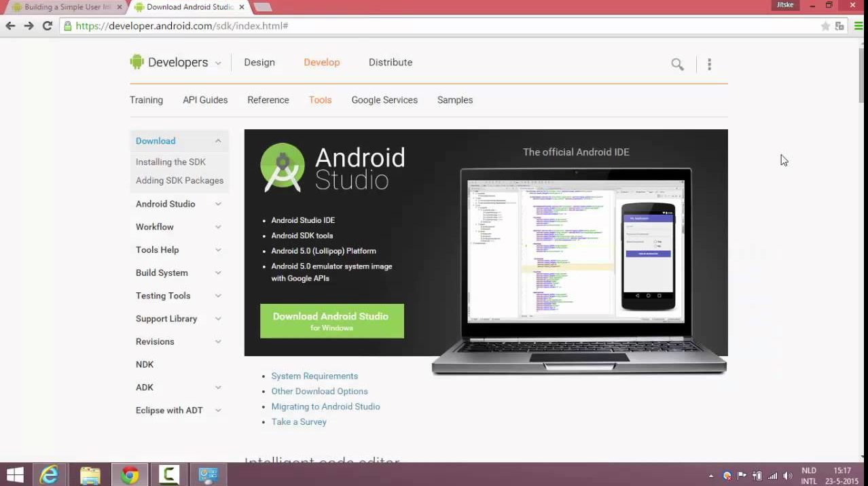This screenshot has width=868, height=486.
Task: Click the search magnifier icon on the page
Action: point(677,65)
